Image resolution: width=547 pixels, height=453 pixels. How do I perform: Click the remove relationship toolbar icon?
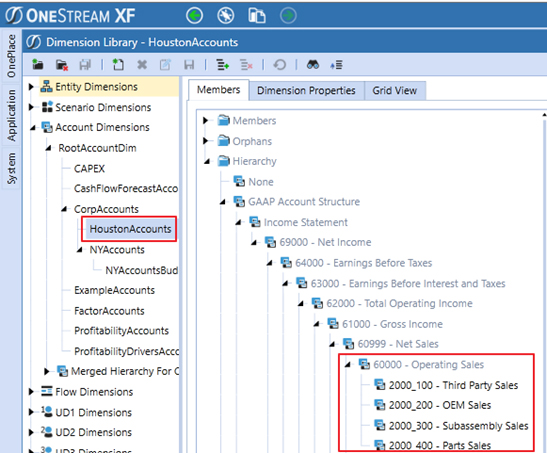(246, 65)
